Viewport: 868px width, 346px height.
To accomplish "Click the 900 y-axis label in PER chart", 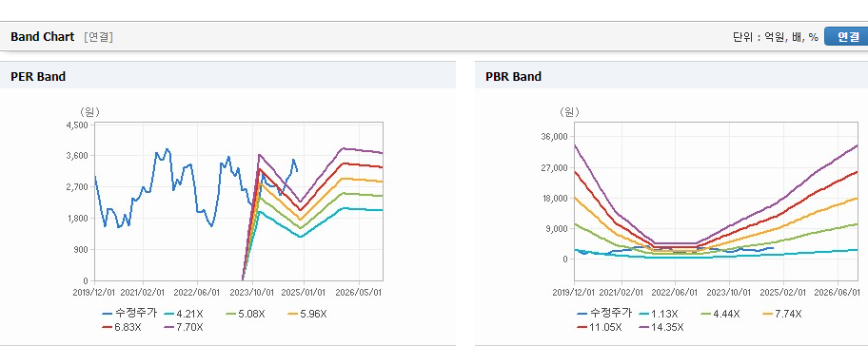I will click(81, 249).
